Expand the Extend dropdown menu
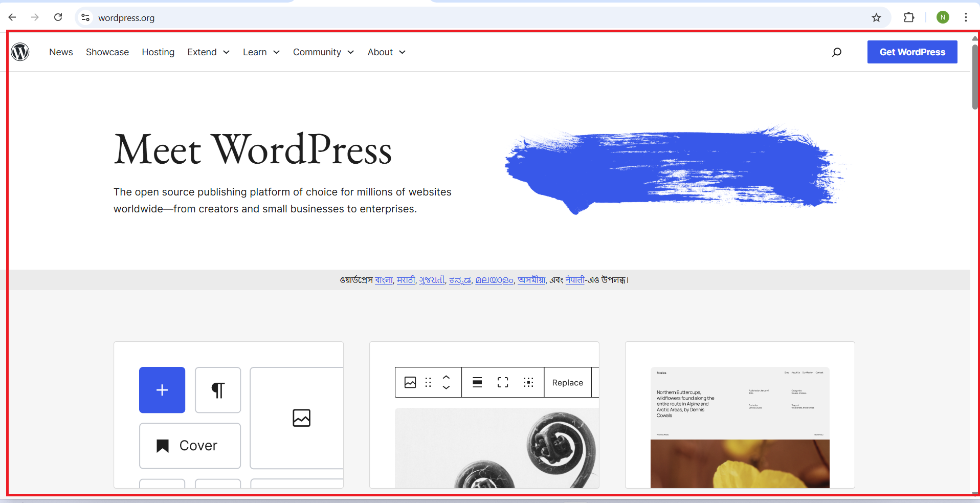Image resolution: width=980 pixels, height=503 pixels. pos(208,52)
